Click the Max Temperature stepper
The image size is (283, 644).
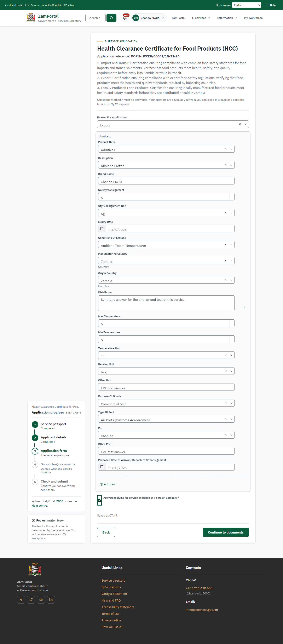(232, 323)
